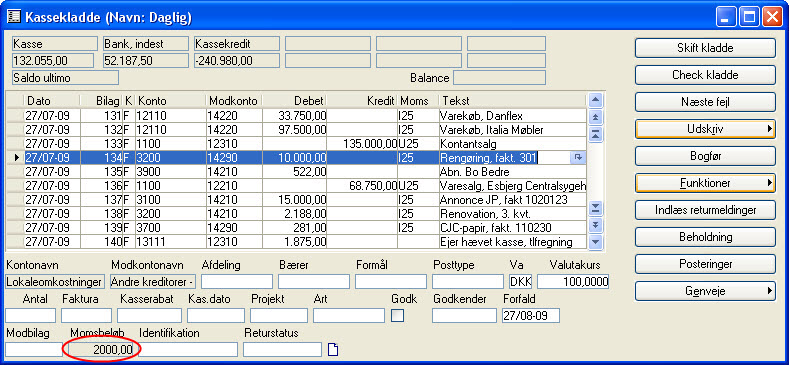Click the Check kladde button
The width and height of the screenshot is (789, 365).
tap(705, 75)
